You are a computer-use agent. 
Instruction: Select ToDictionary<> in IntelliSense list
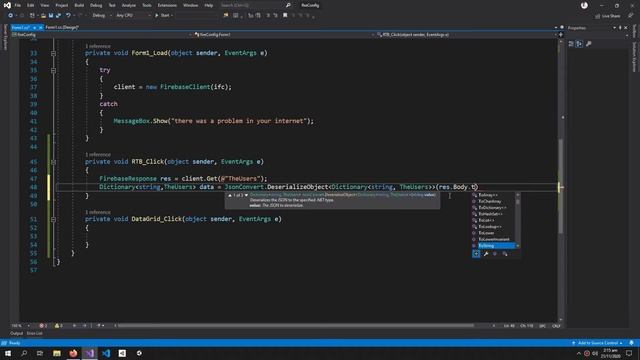tap(494, 208)
